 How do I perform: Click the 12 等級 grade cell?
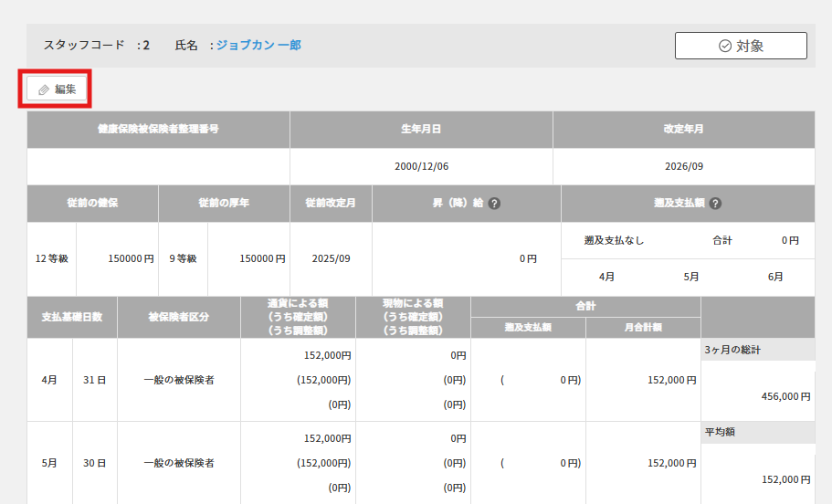tap(51, 259)
